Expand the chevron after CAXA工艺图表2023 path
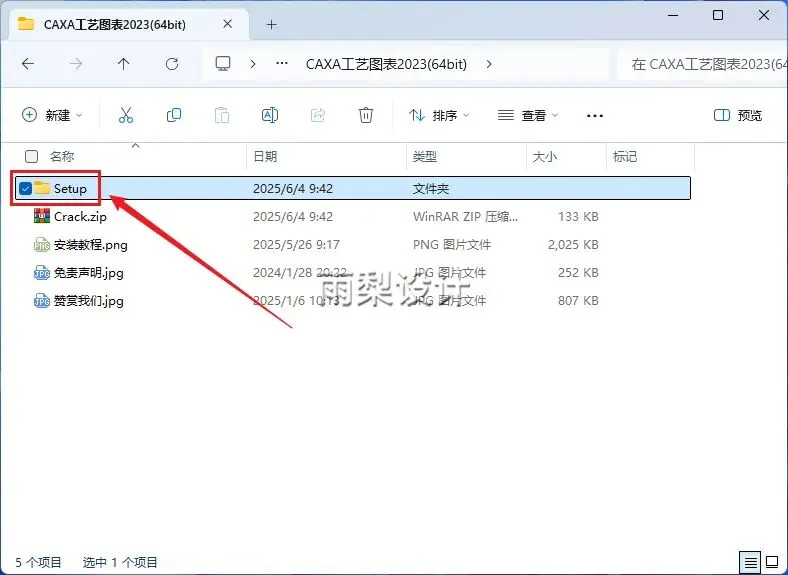Viewport: 788px width, 575px height. pyautogui.click(x=489, y=64)
